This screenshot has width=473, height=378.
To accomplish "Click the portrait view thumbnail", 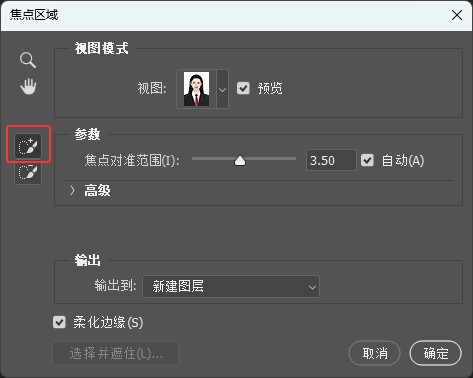I will click(196, 89).
